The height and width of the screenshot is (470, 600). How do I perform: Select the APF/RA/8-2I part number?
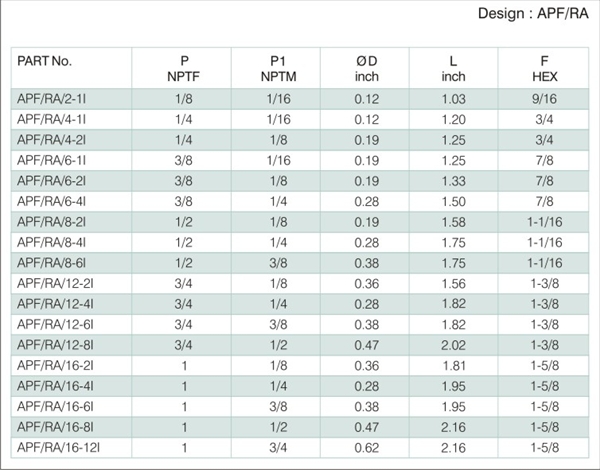51,222
